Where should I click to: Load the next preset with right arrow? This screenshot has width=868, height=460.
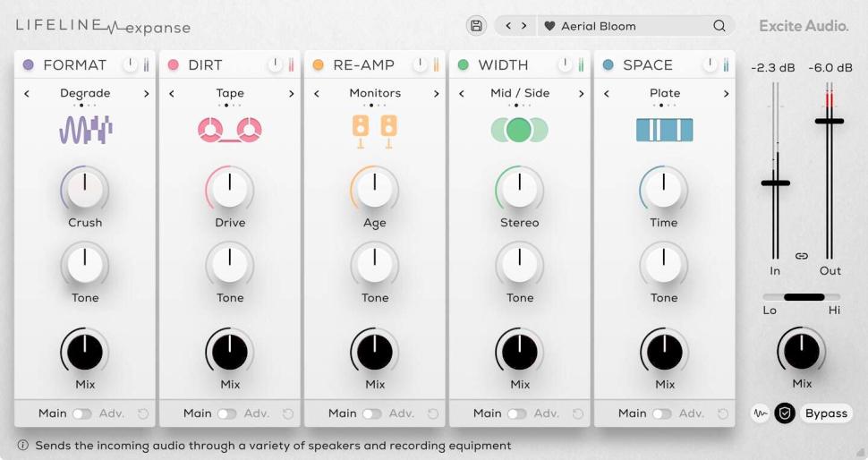pyautogui.click(x=523, y=25)
